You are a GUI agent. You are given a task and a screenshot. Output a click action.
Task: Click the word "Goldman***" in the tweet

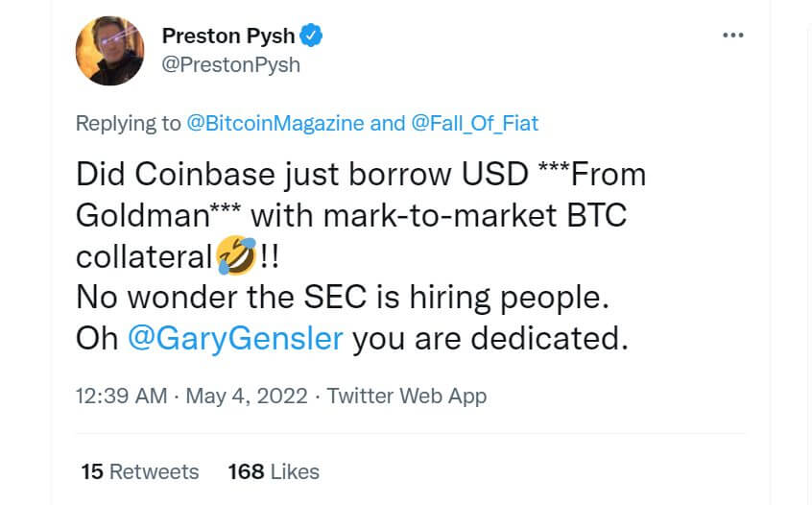pyautogui.click(x=158, y=215)
